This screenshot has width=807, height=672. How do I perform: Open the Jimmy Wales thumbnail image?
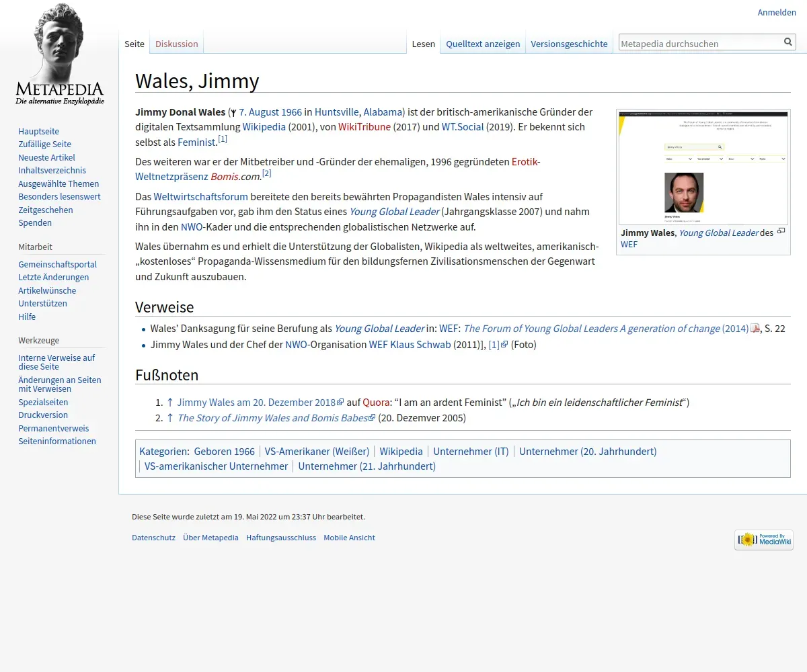[703, 168]
